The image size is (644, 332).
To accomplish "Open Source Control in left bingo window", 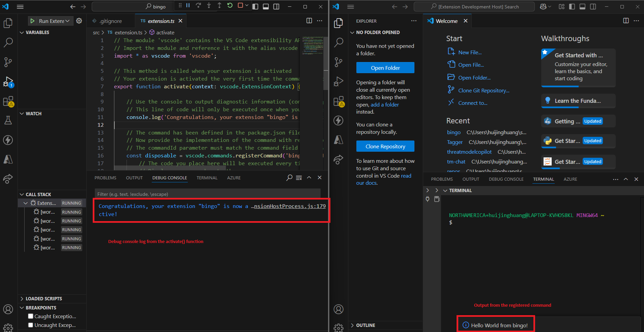I will point(8,62).
